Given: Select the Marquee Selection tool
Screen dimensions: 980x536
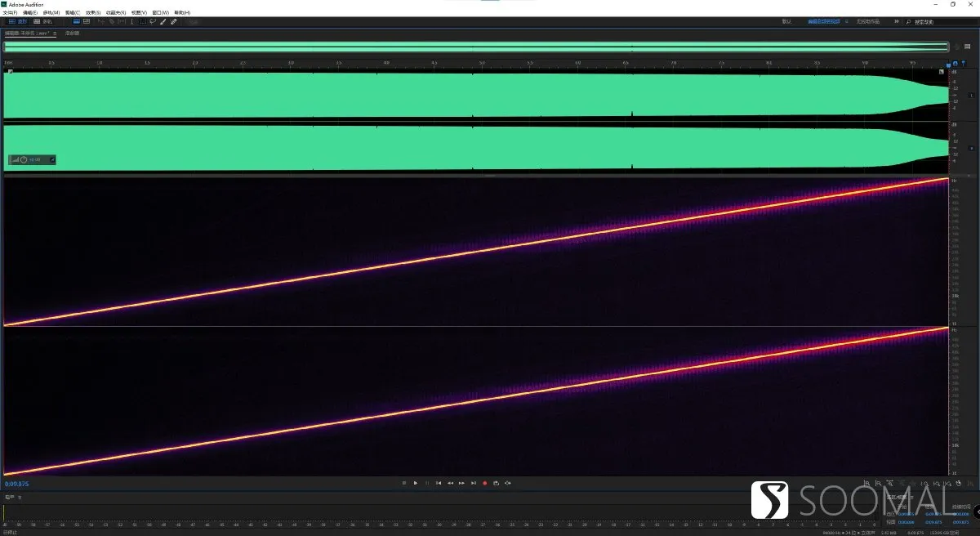Looking at the screenshot, I should (142, 21).
